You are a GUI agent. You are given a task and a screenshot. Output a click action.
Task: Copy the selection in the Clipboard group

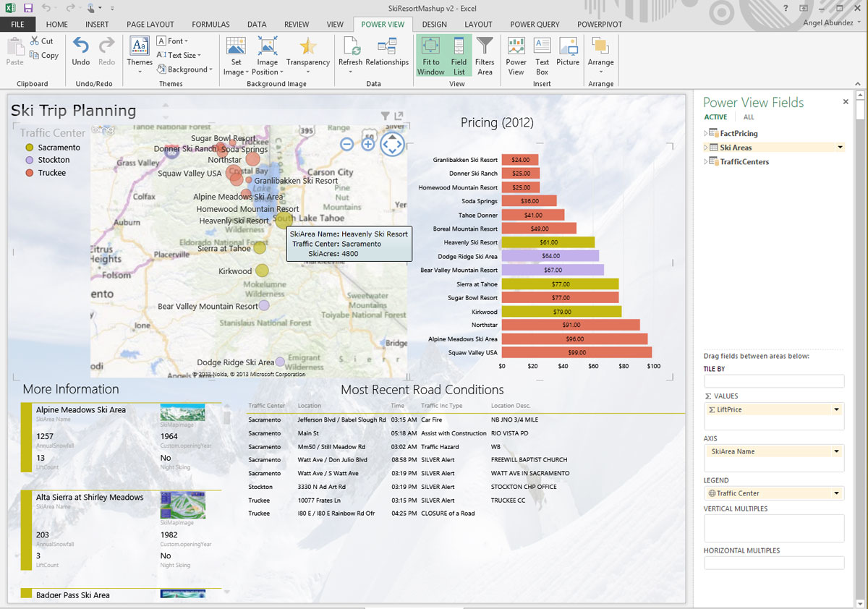(44, 55)
